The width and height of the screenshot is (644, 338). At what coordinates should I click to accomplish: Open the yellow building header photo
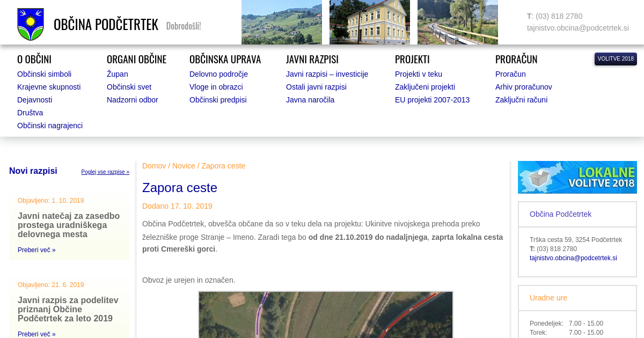click(369, 23)
